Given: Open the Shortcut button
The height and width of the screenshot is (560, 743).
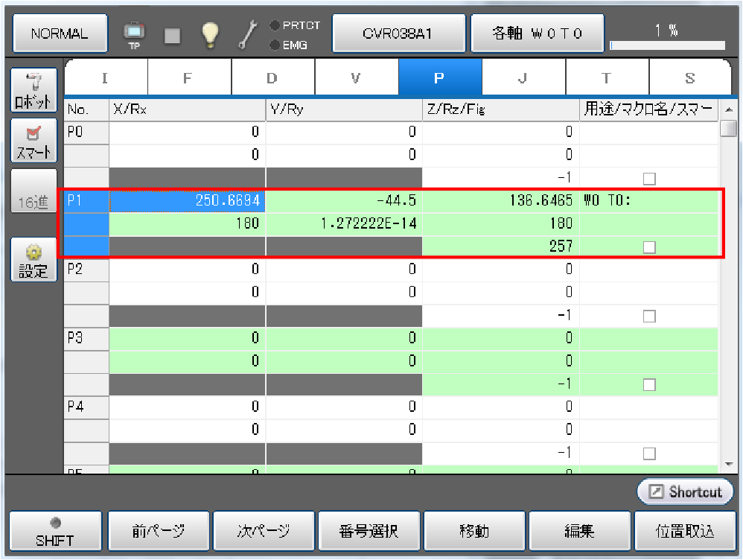Looking at the screenshot, I should [x=685, y=491].
